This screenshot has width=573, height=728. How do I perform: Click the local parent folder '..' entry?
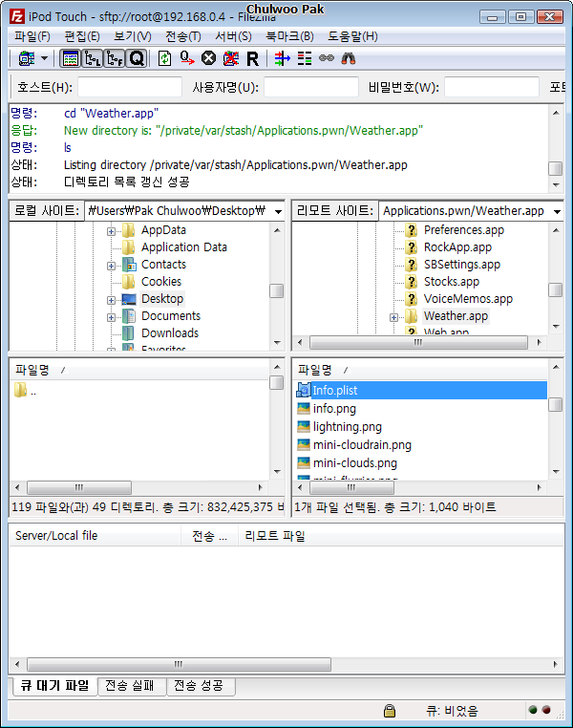pyautogui.click(x=26, y=391)
